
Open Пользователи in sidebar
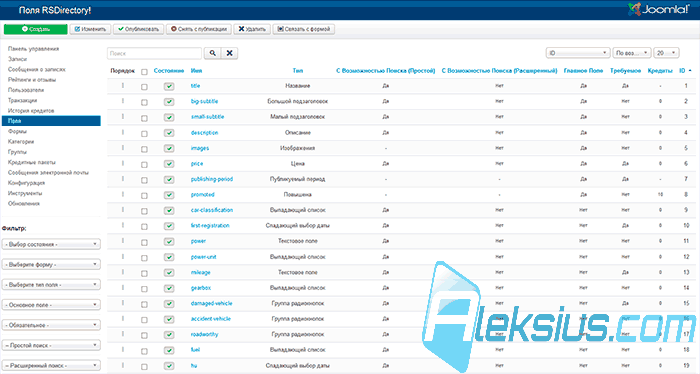coord(26,90)
